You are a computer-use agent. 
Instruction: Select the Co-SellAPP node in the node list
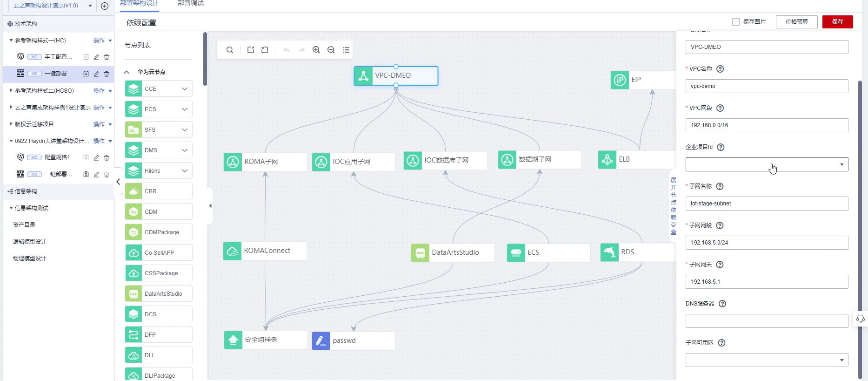(159, 253)
